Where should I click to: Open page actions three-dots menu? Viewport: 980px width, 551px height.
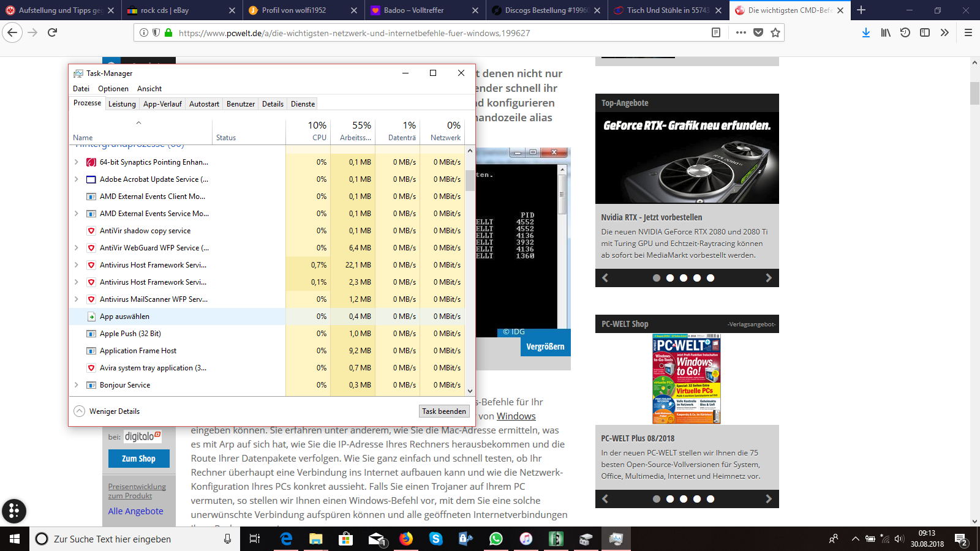click(x=741, y=32)
